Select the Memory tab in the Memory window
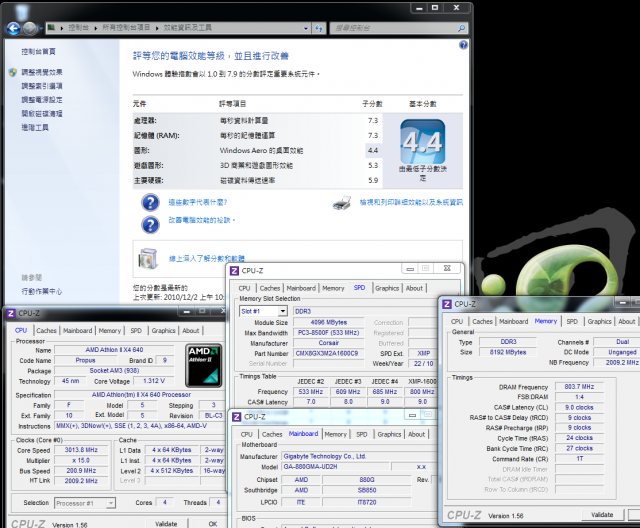Image resolution: width=640 pixels, height=528 pixels. pyautogui.click(x=546, y=321)
